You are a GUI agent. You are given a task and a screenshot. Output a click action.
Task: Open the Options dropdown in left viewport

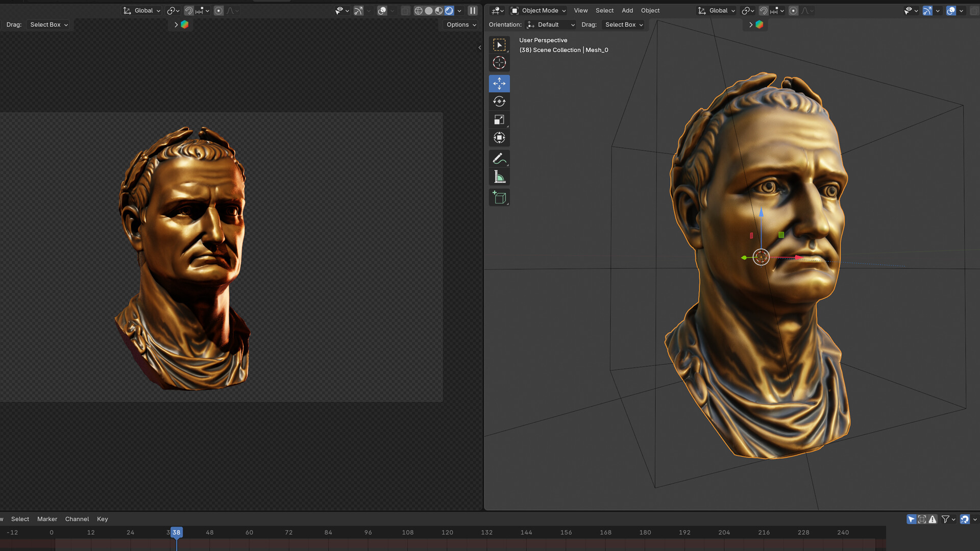tap(461, 24)
